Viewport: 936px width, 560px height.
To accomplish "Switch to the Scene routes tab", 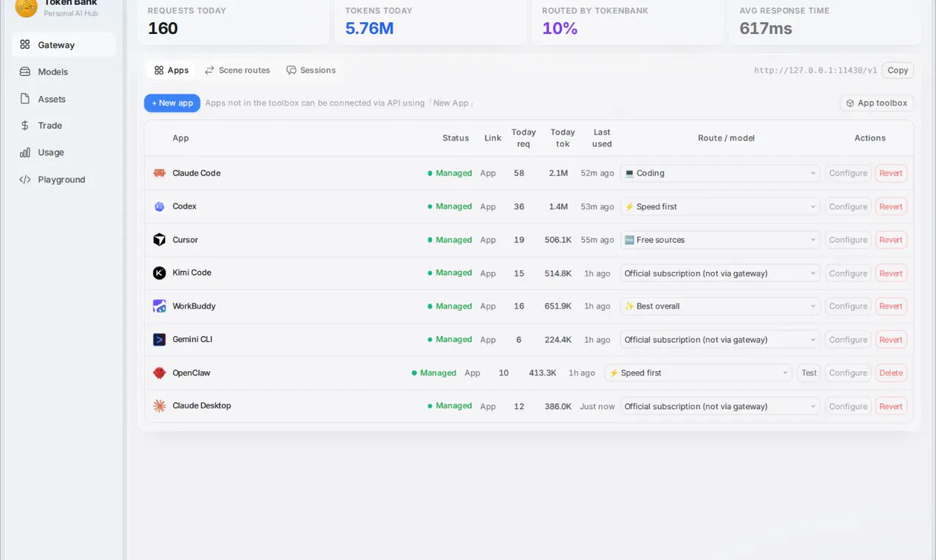I will [x=237, y=70].
